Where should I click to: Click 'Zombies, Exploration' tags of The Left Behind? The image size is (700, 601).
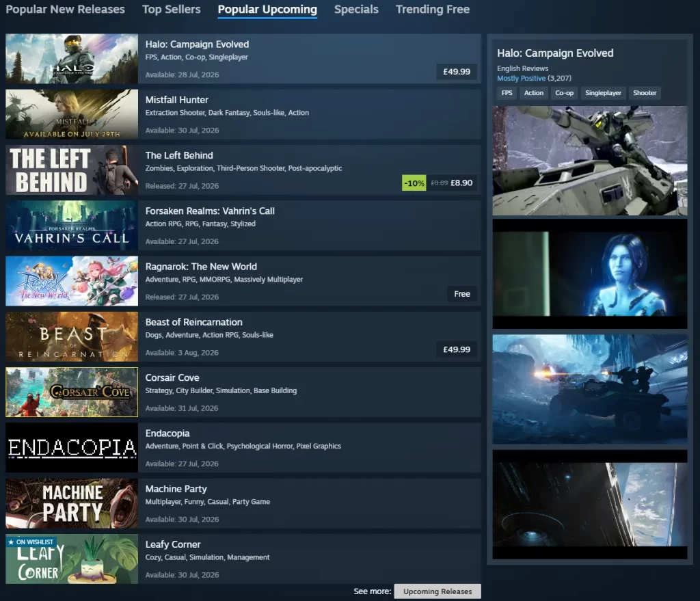tap(243, 168)
